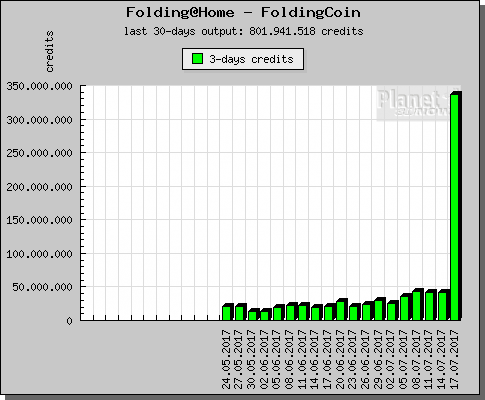This screenshot has height=400, width=485.
Task: Click the 100.000.000 y-axis label
Action: [39, 254]
